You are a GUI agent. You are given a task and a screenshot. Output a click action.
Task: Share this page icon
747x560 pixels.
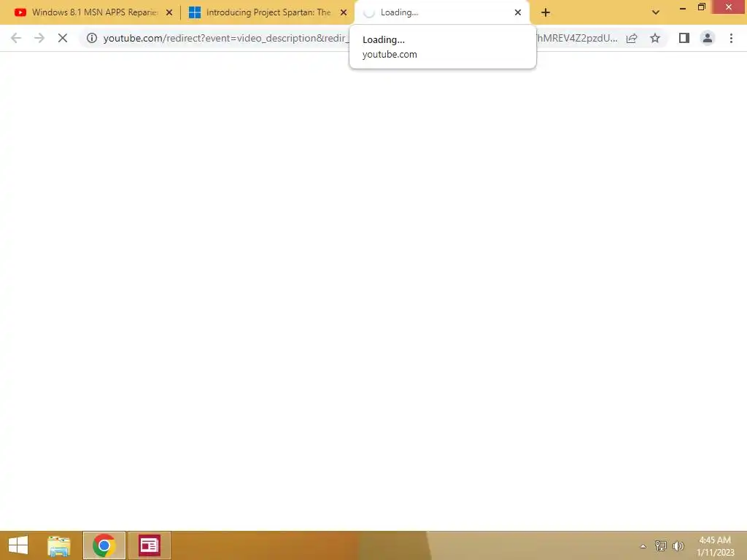(632, 39)
